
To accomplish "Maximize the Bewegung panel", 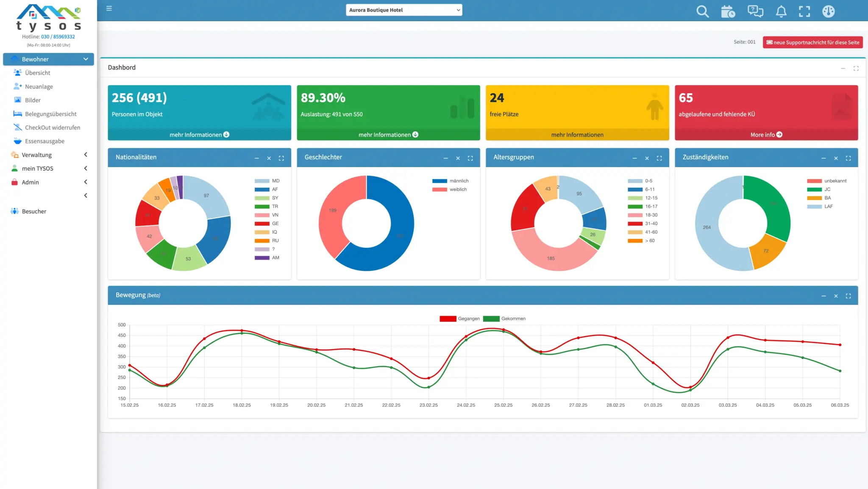I will tap(848, 296).
